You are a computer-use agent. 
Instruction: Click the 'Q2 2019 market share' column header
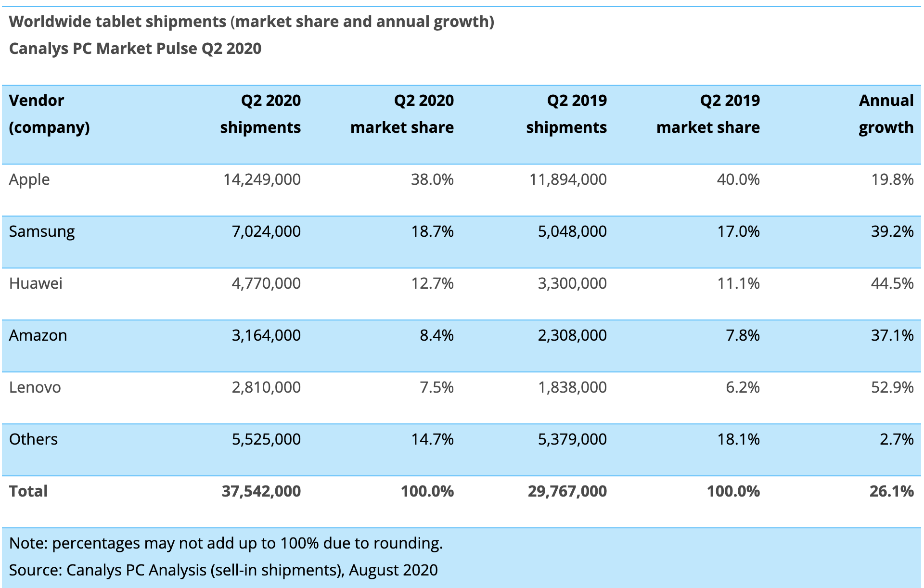708,114
